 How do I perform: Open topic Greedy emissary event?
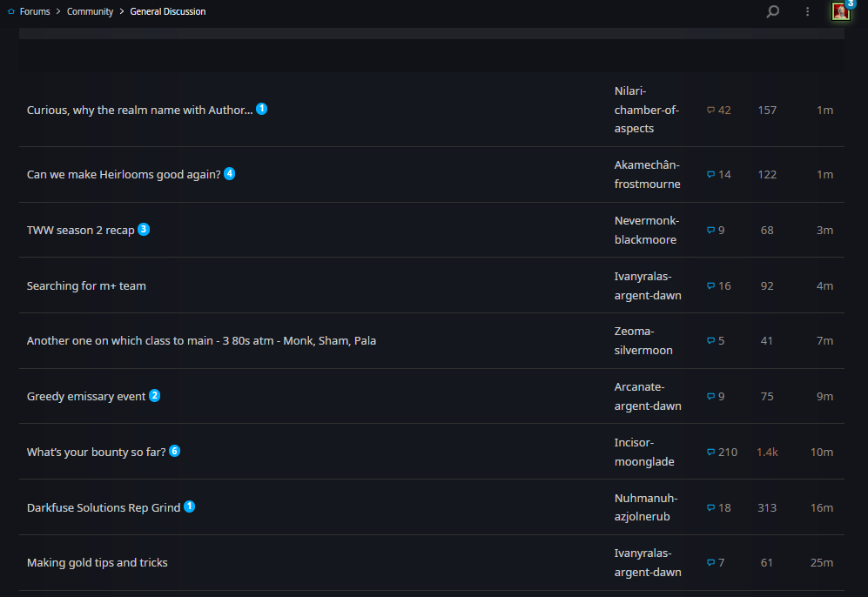tap(86, 396)
